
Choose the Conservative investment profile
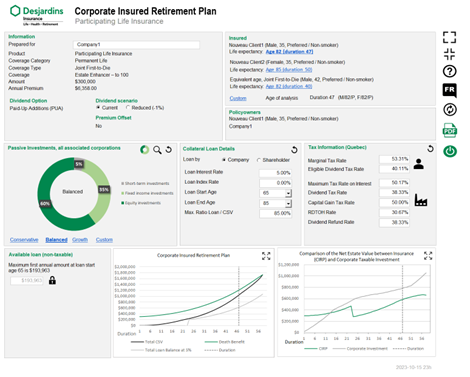pyautogui.click(x=24, y=240)
